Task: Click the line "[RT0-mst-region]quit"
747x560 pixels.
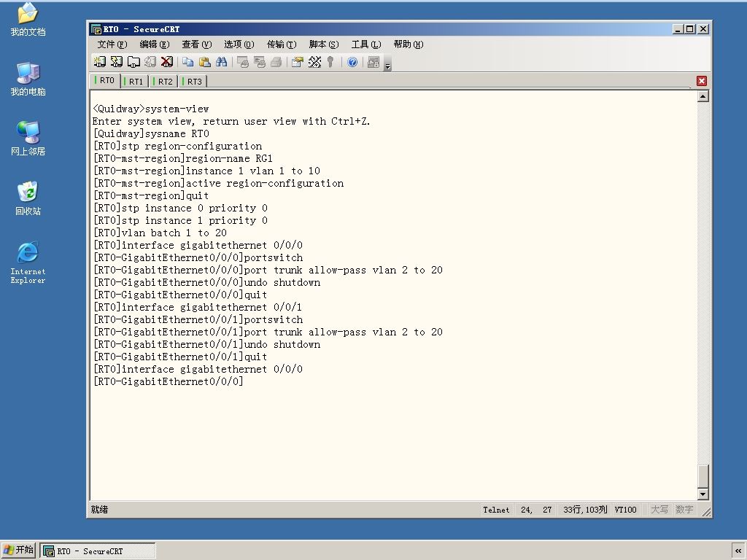Action: point(150,195)
